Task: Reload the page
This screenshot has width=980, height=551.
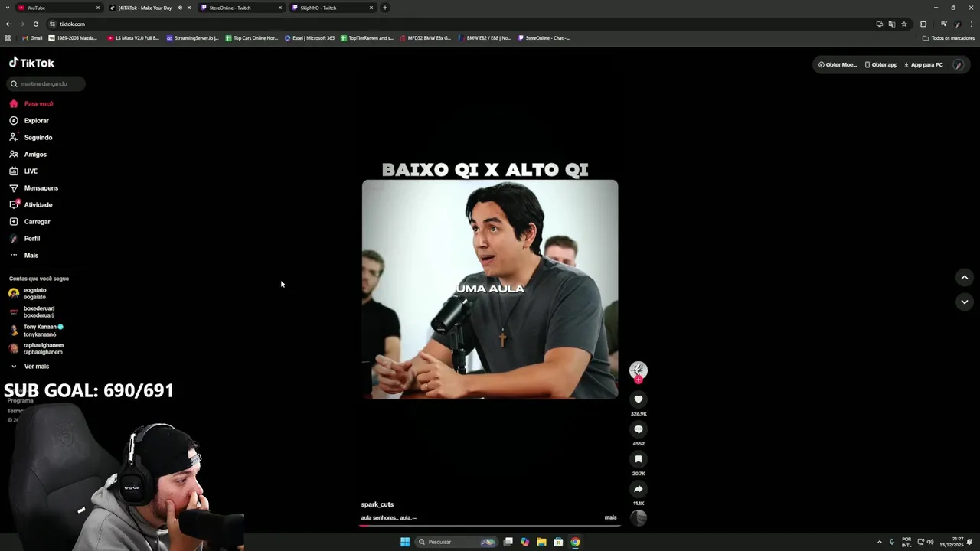Action: pos(36,24)
